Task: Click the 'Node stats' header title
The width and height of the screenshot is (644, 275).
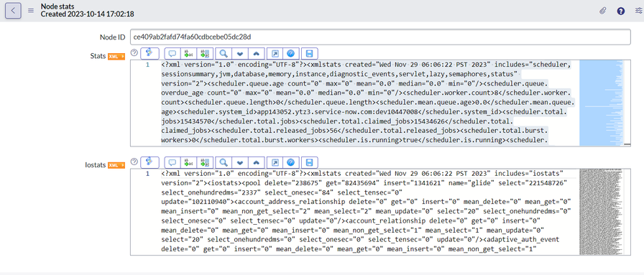Action: [x=57, y=6]
